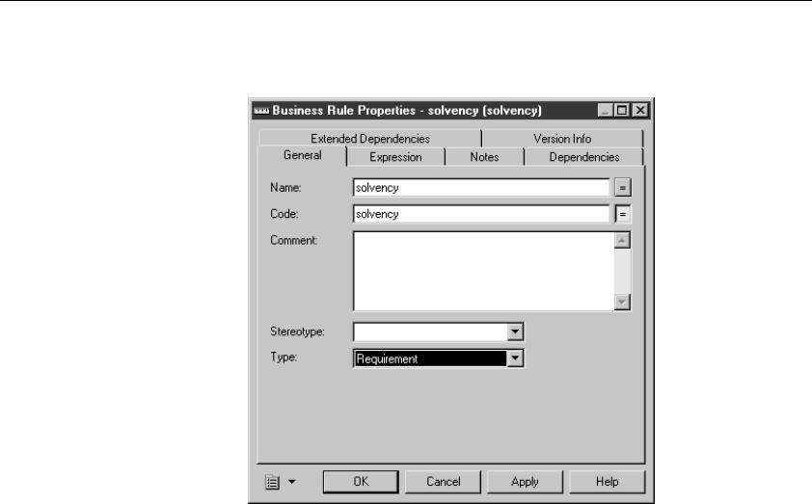Click the business rule icon in title bar

(261, 110)
